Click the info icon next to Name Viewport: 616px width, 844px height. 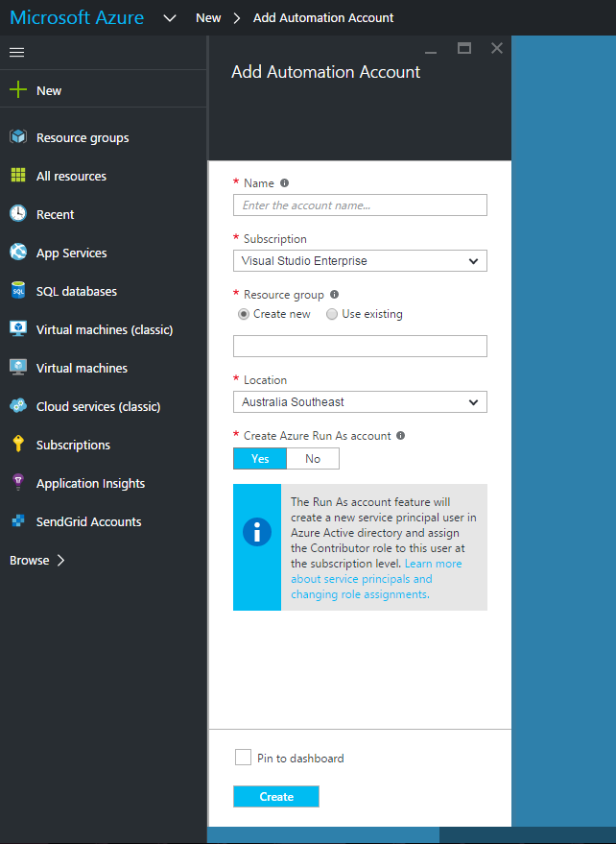pos(285,183)
